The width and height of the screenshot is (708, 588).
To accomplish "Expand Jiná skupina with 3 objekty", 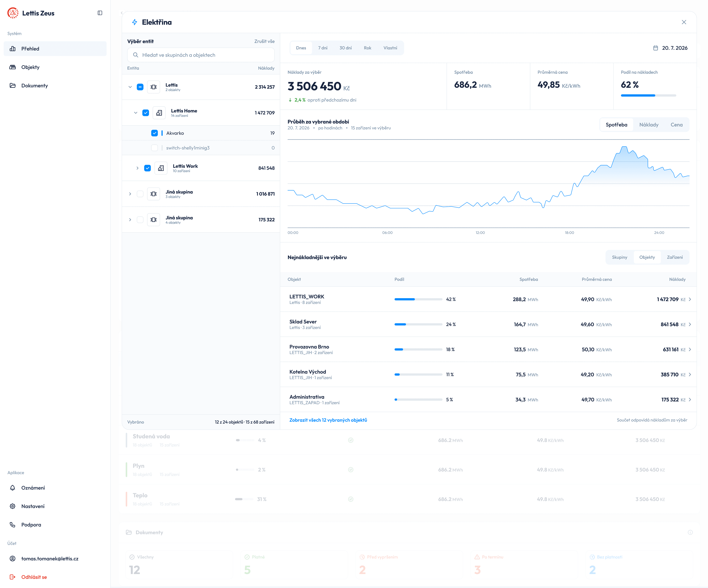I will tap(130, 194).
